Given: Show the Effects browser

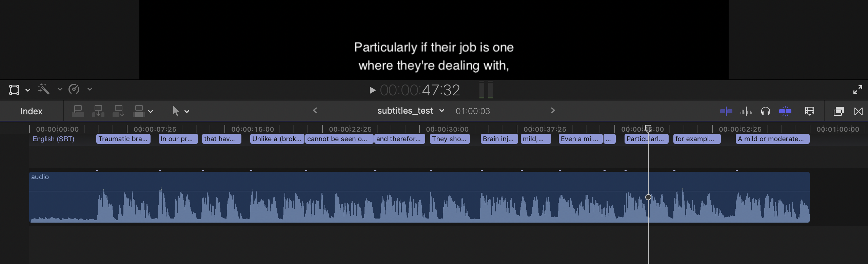Looking at the screenshot, I should point(839,111).
